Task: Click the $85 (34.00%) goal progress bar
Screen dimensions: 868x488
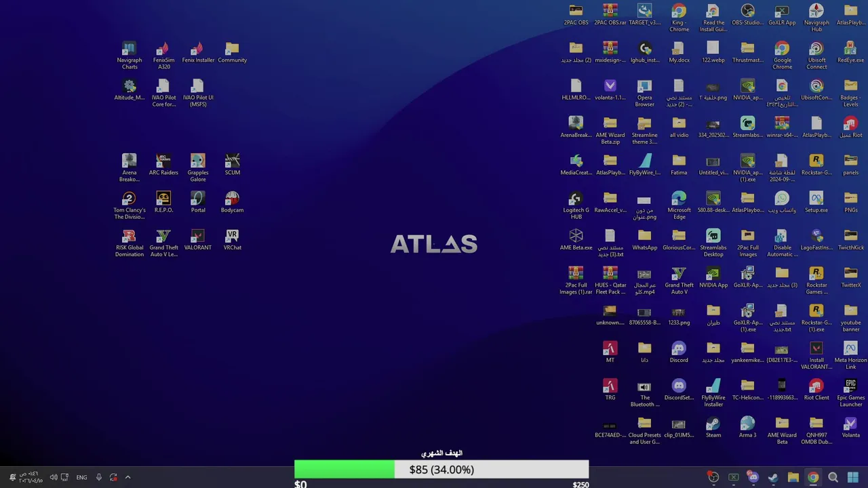Action: pyautogui.click(x=441, y=469)
